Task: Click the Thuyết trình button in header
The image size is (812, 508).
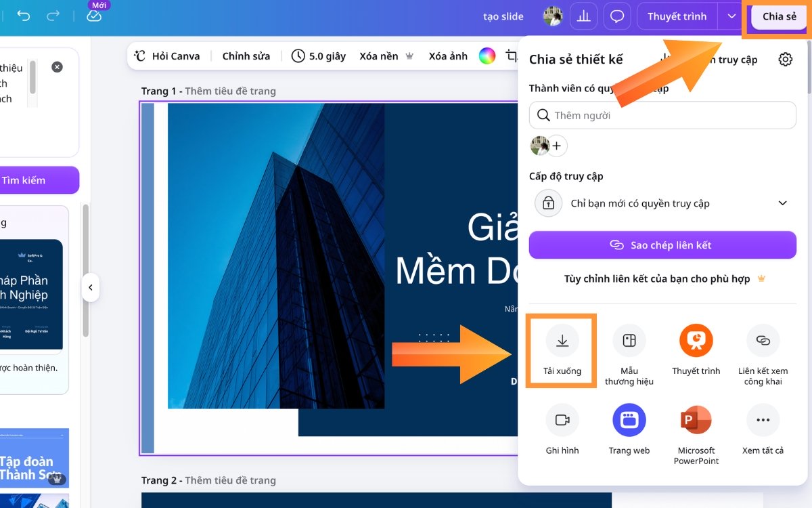Action: (677, 16)
